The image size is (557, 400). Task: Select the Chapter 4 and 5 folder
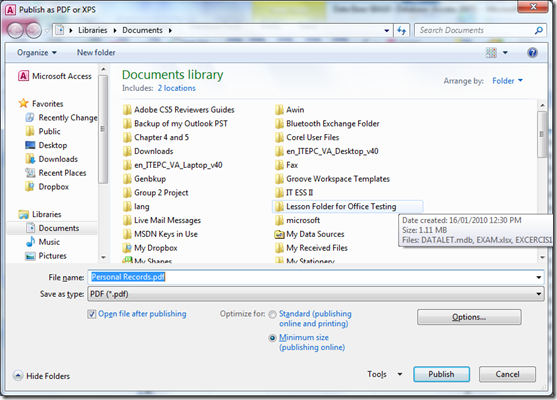[156, 137]
